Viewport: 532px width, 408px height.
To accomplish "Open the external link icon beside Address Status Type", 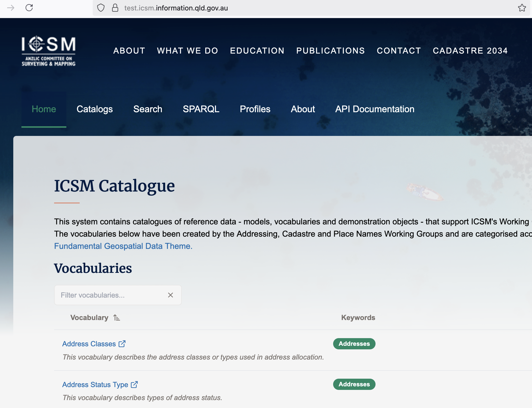I will [x=134, y=385].
